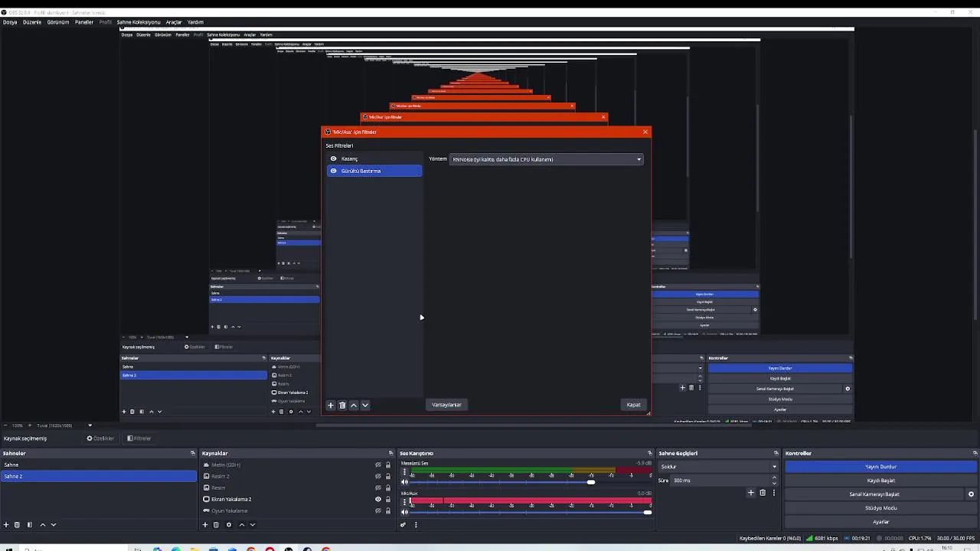The width and height of the screenshot is (980, 551).
Task: Remove scene transition with trash icon
Action: [x=763, y=493]
